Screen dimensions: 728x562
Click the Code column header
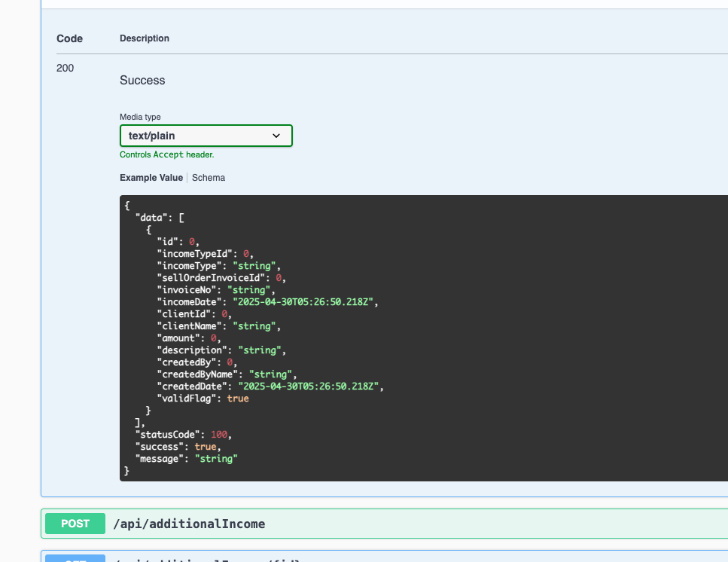(x=69, y=38)
